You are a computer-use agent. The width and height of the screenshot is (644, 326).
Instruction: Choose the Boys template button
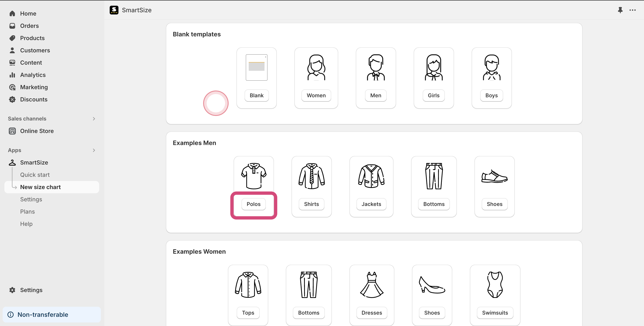(492, 95)
